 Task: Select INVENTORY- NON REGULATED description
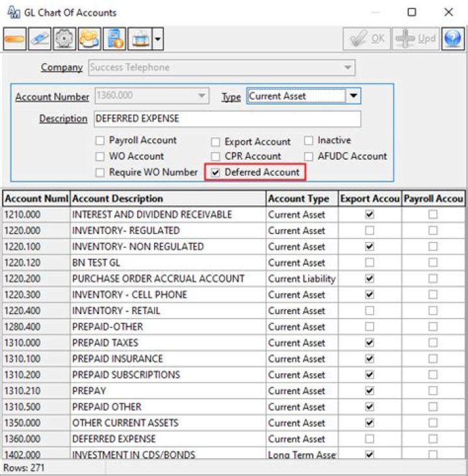coord(168,246)
